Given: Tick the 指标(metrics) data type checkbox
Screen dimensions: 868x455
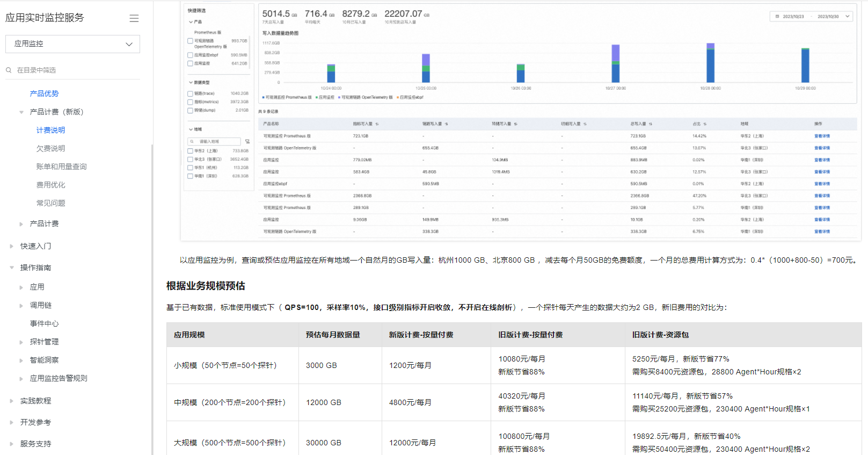Looking at the screenshot, I should (190, 102).
